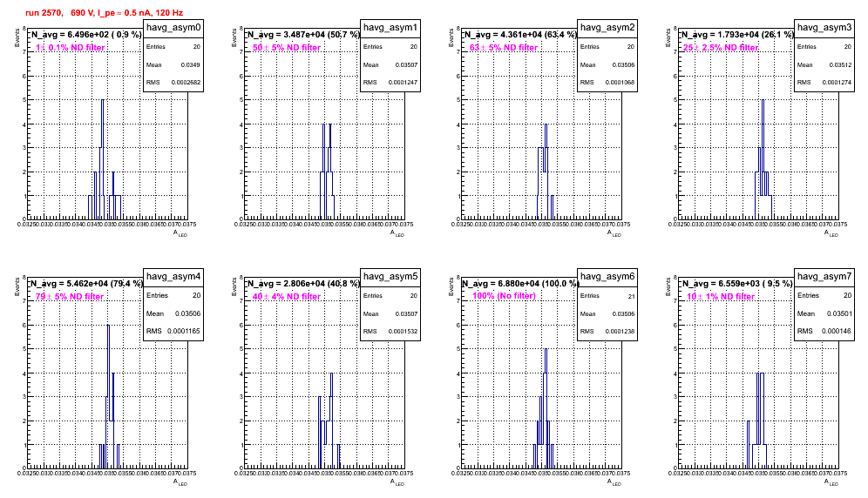This screenshot has width=868, height=498.
Task: Select the havg_asym3 stats box title
Action: (x=824, y=27)
